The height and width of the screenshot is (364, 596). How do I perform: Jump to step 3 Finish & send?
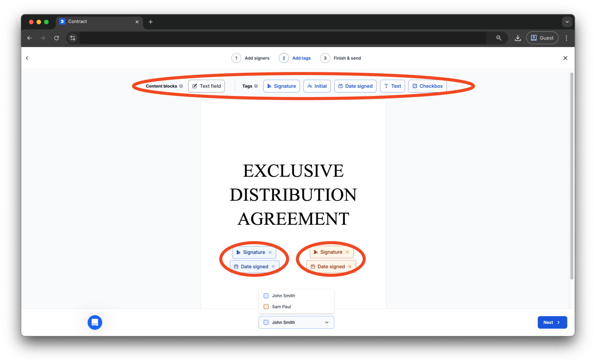341,58
